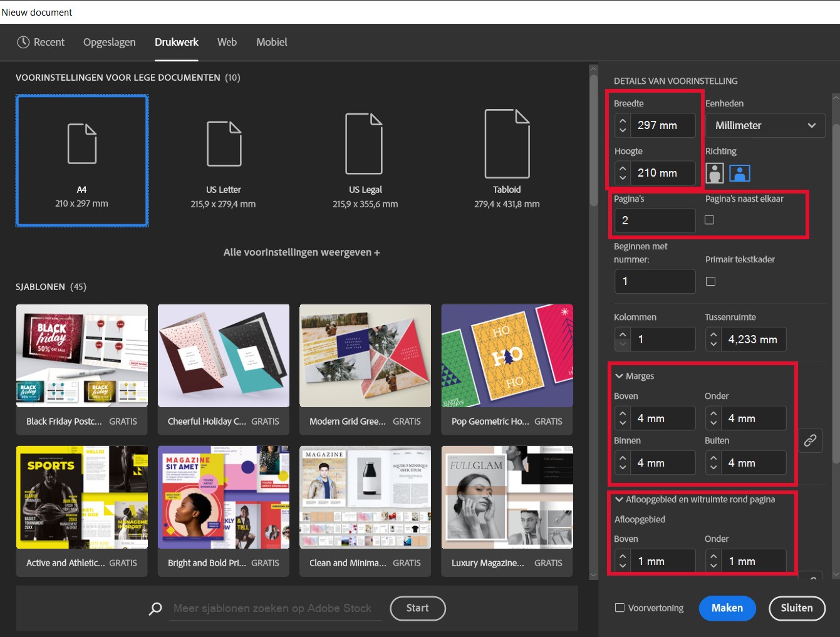The height and width of the screenshot is (637, 840).
Task: Toggle the margins link chain icon
Action: coord(810,440)
